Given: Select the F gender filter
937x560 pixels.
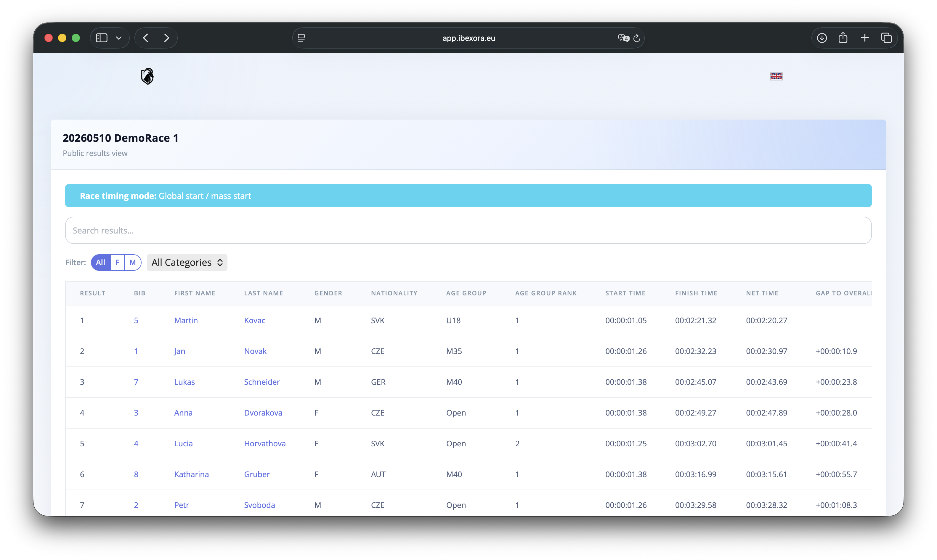Looking at the screenshot, I should (x=117, y=262).
